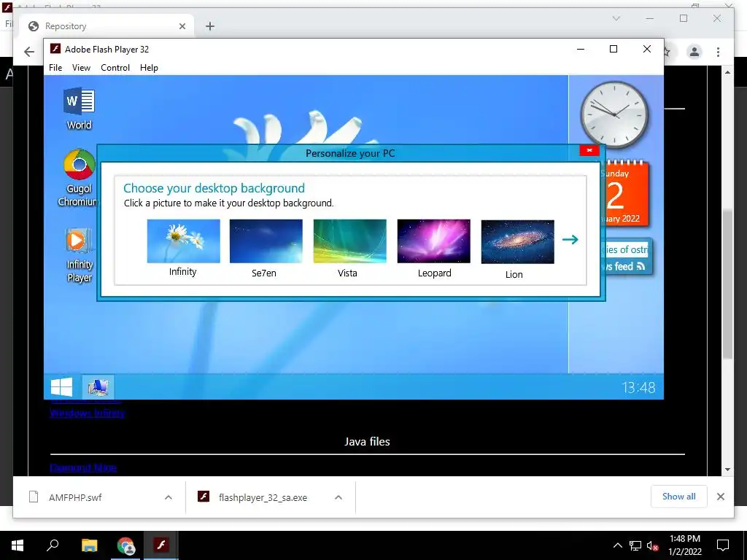Close the Personalize your PC dialog
747x560 pixels.
tap(589, 150)
